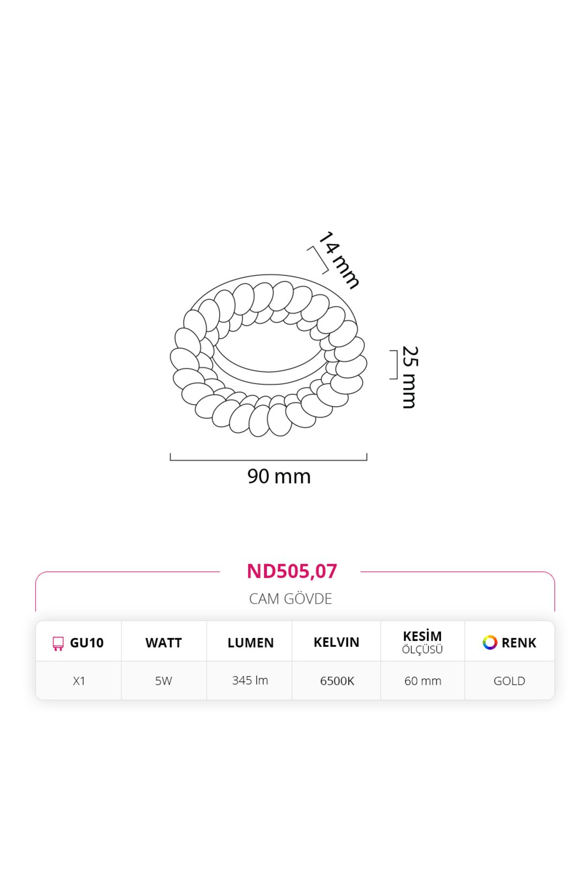Click the 90 mm width dimension label

[279, 476]
